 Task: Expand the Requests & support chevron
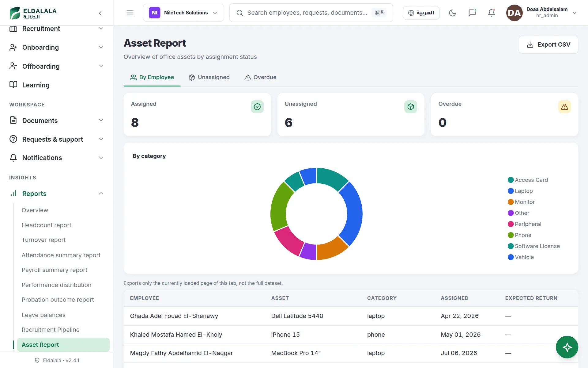coord(101,139)
